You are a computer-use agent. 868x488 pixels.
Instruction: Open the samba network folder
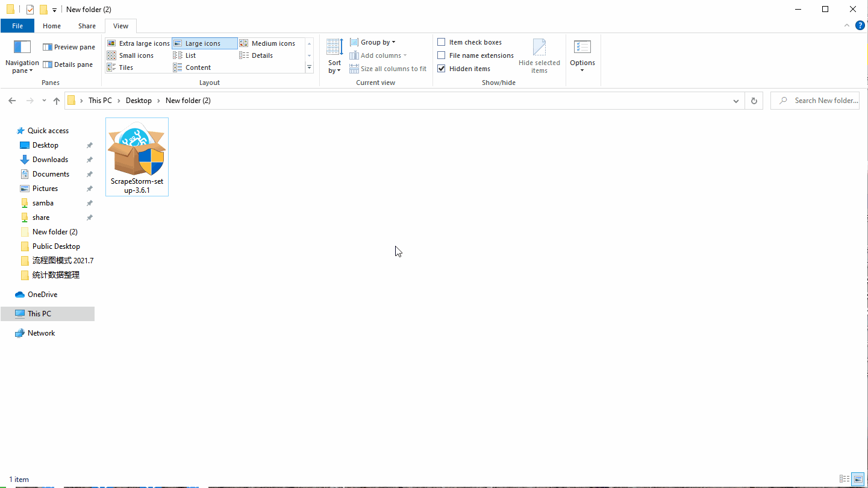43,203
